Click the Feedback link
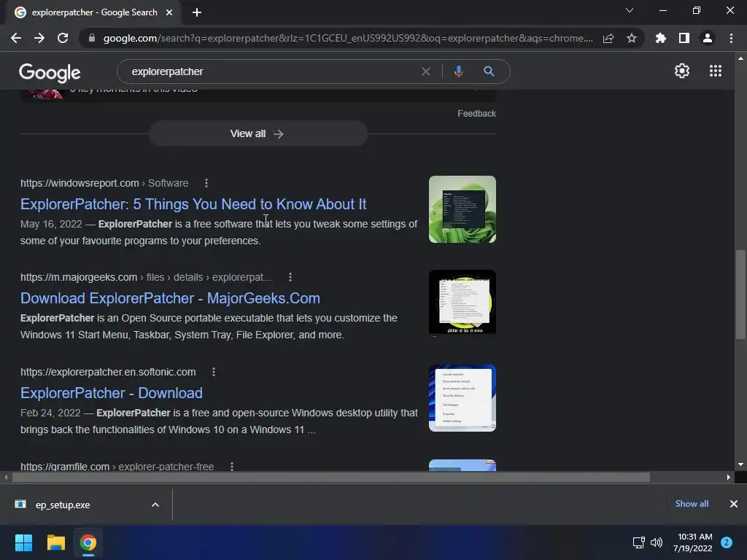Viewport: 747px width, 560px height. pos(476,113)
